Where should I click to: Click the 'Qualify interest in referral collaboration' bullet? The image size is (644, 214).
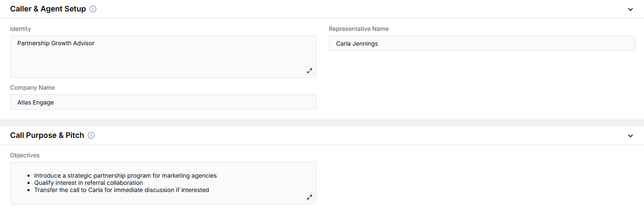click(89, 183)
